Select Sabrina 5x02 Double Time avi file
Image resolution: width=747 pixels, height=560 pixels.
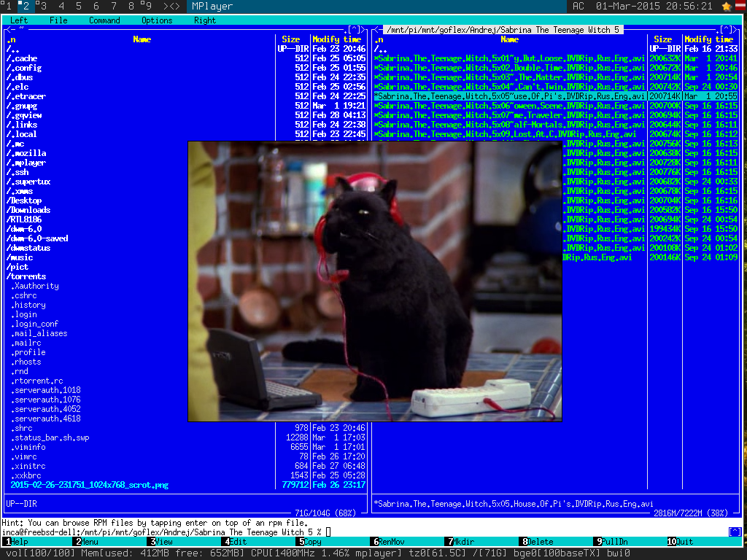click(557, 68)
